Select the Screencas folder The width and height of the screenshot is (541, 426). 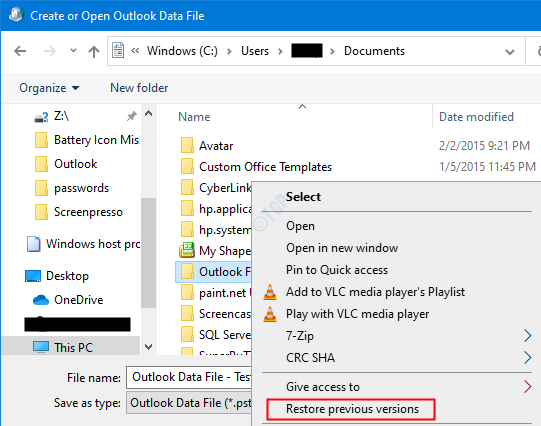(x=216, y=314)
